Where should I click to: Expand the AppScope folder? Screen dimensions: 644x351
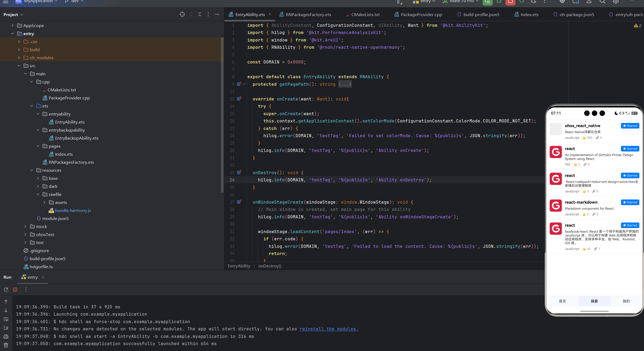pos(12,25)
